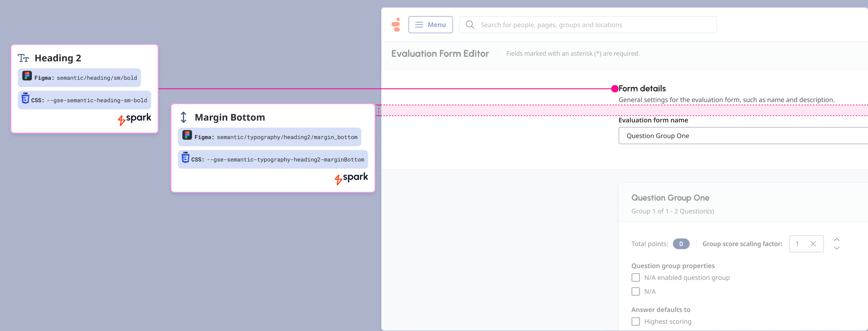Tick the standalone N/A checkbox
This screenshot has width=868, height=331.
tap(636, 291)
